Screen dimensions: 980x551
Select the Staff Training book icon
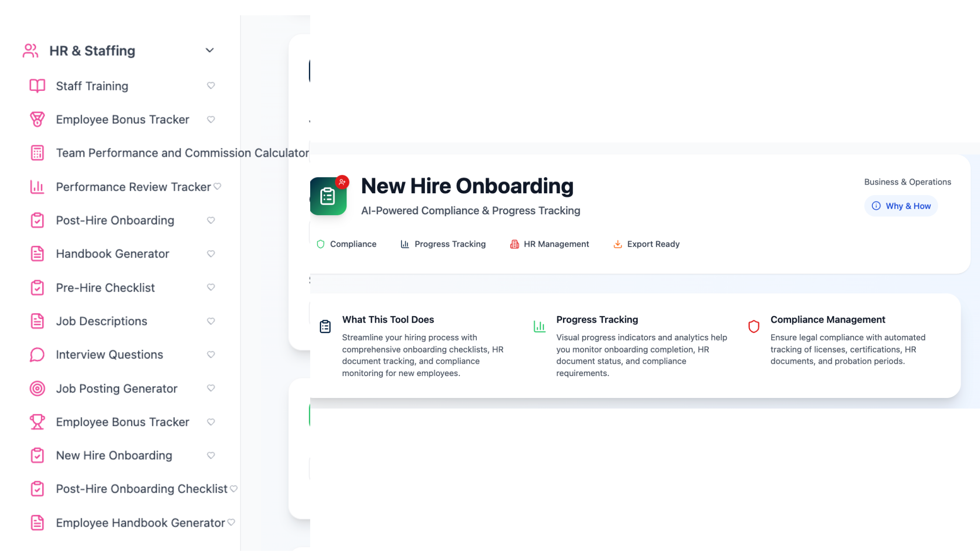tap(37, 86)
